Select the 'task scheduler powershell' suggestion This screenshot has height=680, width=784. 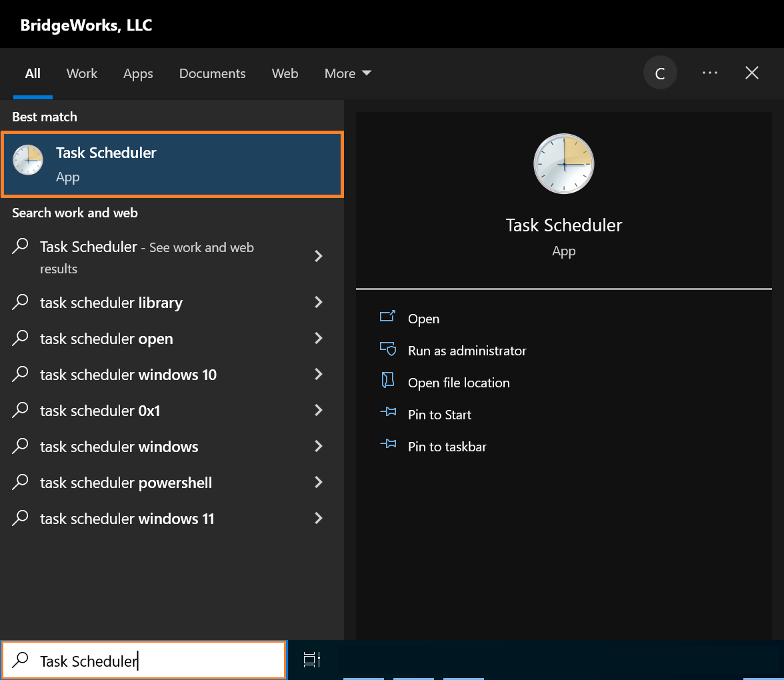pos(172,483)
